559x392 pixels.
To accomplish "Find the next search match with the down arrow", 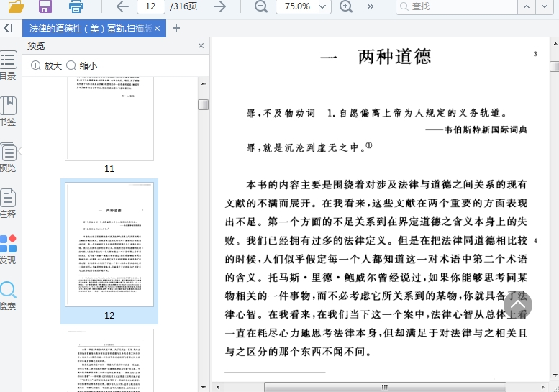I will [x=545, y=6].
